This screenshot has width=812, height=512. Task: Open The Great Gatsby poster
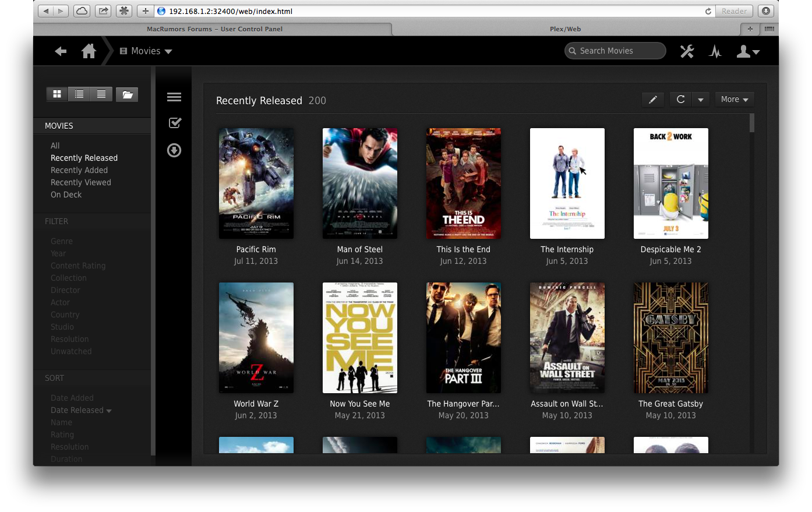(671, 338)
